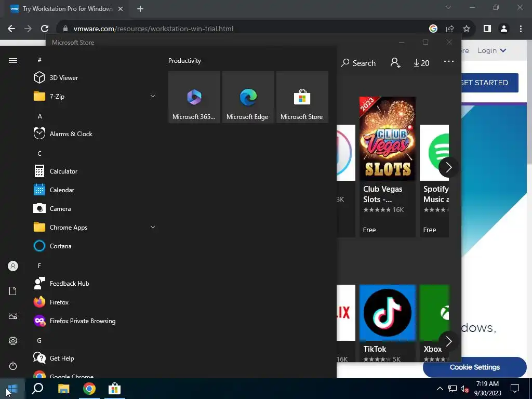Screen dimensions: 532x399
Task: Click the Google icon in address bar
Action: (433, 29)
